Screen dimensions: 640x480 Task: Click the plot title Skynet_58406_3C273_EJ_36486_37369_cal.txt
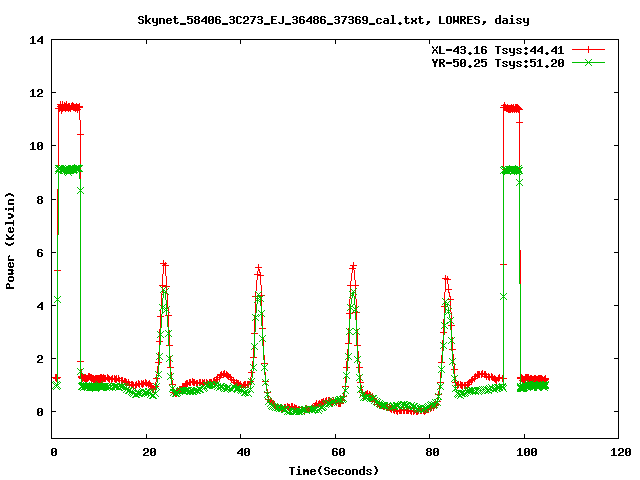click(x=284, y=20)
